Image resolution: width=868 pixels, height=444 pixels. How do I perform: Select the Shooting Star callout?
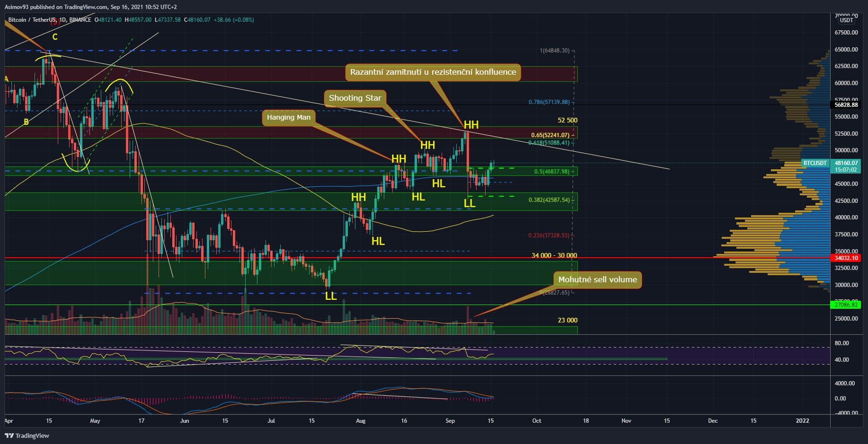tap(355, 98)
